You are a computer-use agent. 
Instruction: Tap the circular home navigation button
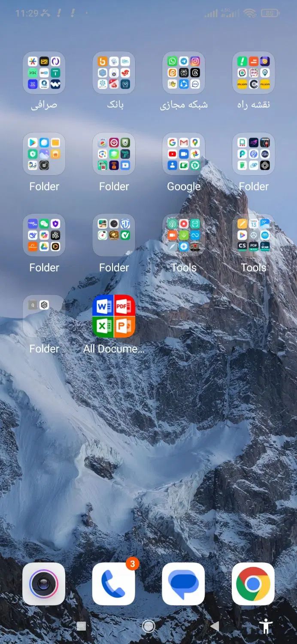click(148, 626)
